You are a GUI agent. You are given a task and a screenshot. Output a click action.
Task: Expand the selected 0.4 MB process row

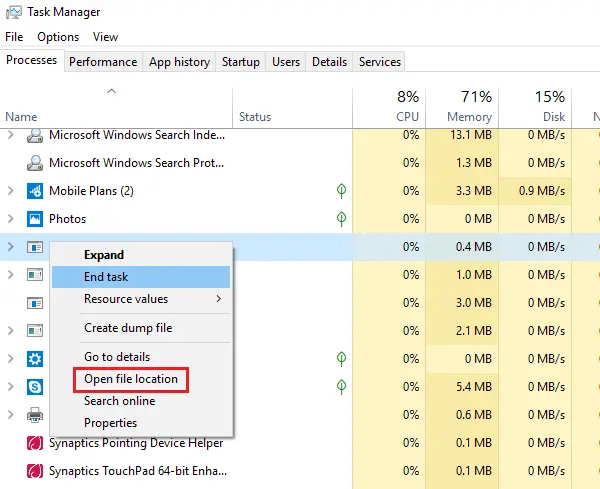[x=11, y=247]
